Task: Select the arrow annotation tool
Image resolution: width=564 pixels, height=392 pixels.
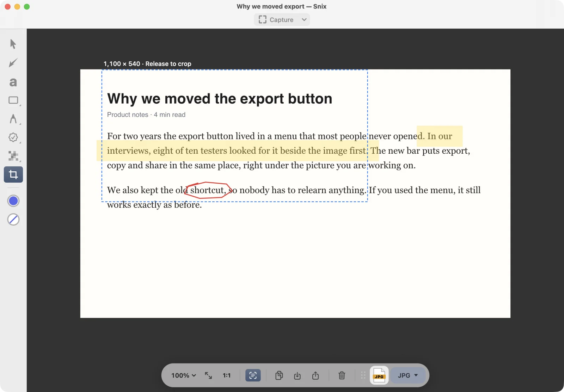Action: click(13, 63)
